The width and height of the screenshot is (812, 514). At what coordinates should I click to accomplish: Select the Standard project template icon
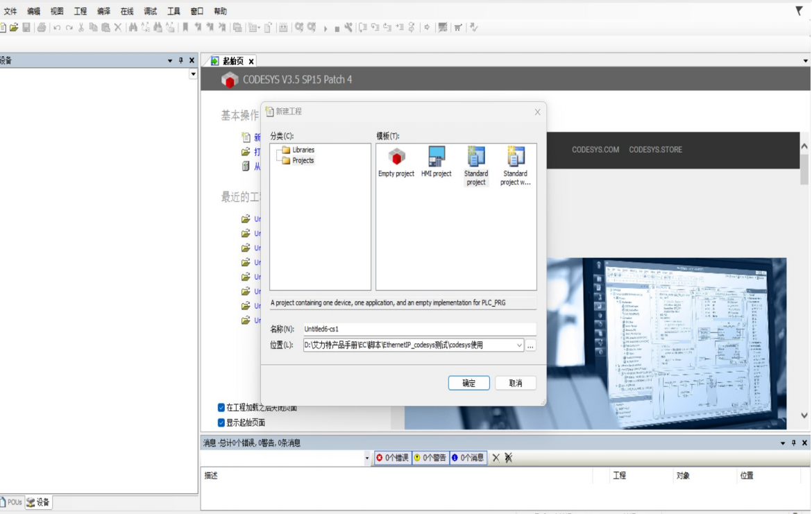click(476, 157)
